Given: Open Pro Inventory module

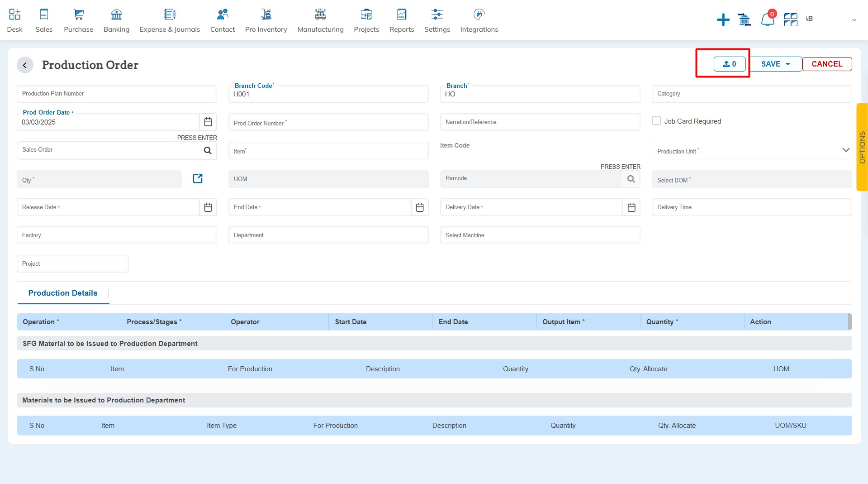Looking at the screenshot, I should [x=266, y=20].
